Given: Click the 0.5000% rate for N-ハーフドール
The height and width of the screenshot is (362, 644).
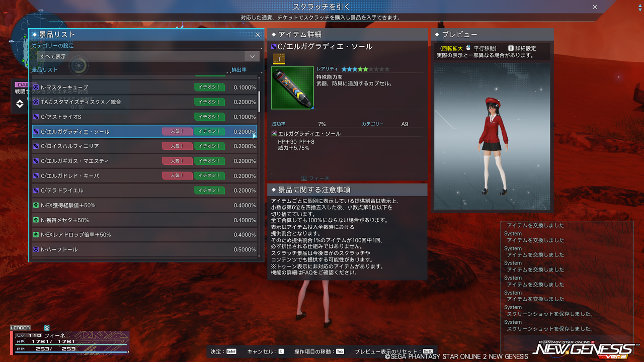Looking at the screenshot, I should 245,250.
